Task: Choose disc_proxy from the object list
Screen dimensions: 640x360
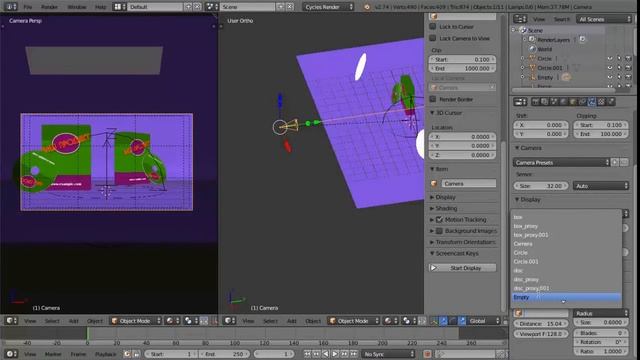Action: pos(567,280)
